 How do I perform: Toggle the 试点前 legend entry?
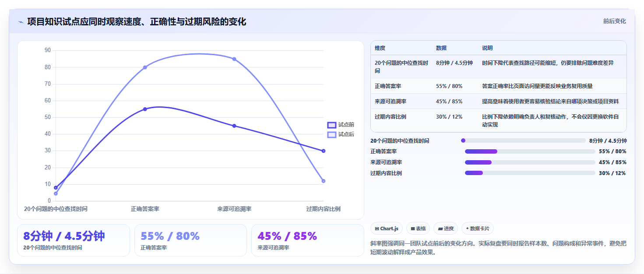click(341, 125)
